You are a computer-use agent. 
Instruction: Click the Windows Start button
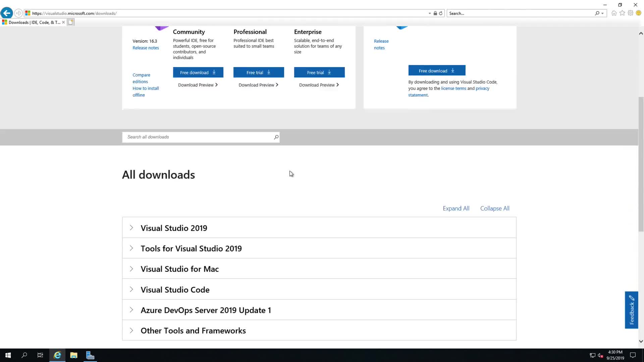click(x=8, y=355)
